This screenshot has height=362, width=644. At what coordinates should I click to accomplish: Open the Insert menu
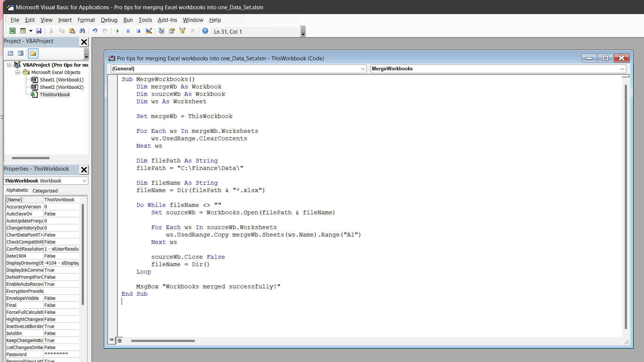click(x=65, y=20)
